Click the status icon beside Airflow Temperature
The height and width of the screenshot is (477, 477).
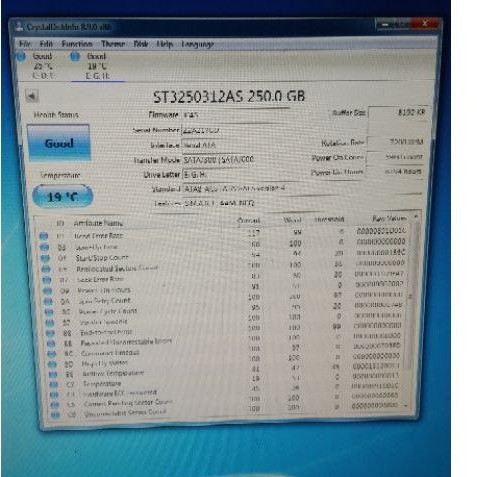pos(53,374)
